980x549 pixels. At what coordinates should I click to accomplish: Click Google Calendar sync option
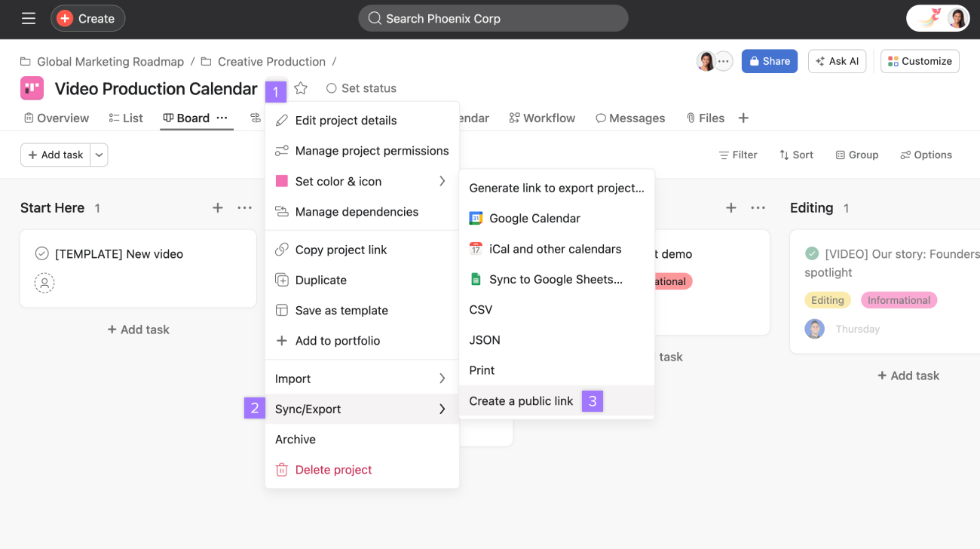pyautogui.click(x=534, y=218)
